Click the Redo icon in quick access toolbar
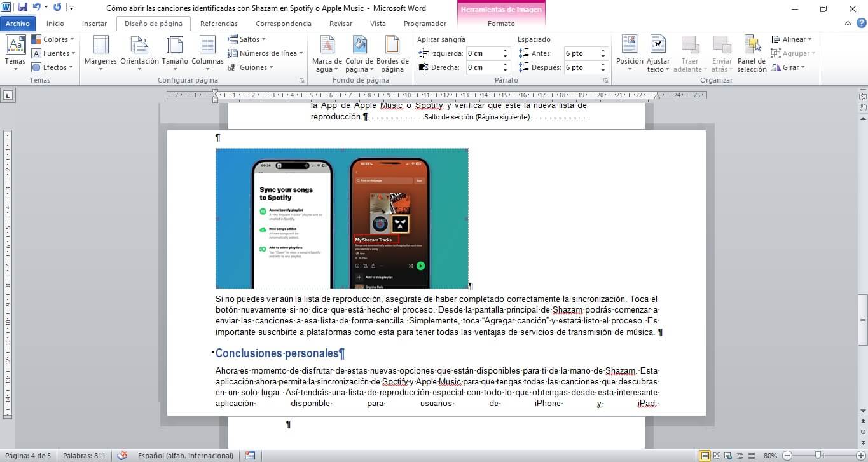This screenshot has width=868, height=462. click(57, 8)
